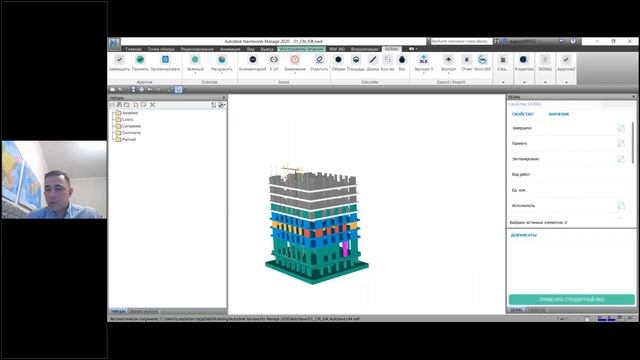This screenshot has height=360, width=640.
Task: Click the green Применить стандартный вид button
Action: [x=571, y=300]
